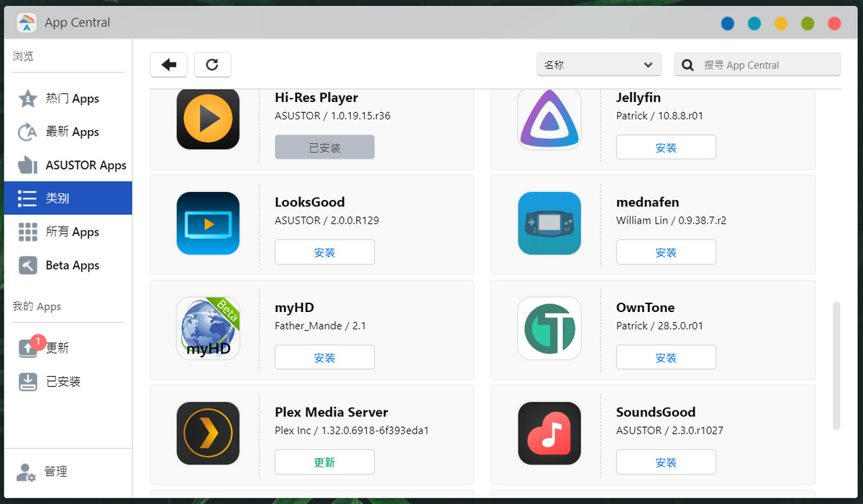Open the ASUSTOR Apps section
This screenshot has height=504, width=863.
tap(68, 165)
